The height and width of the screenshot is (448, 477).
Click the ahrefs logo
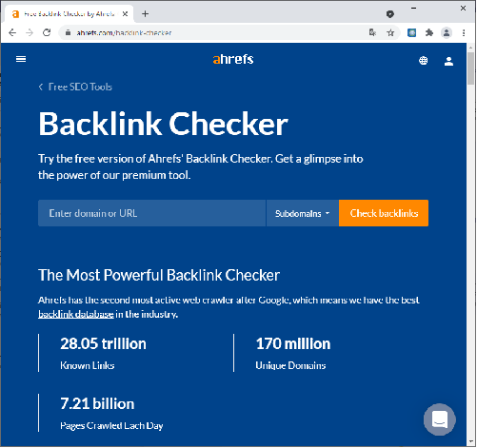(x=233, y=59)
